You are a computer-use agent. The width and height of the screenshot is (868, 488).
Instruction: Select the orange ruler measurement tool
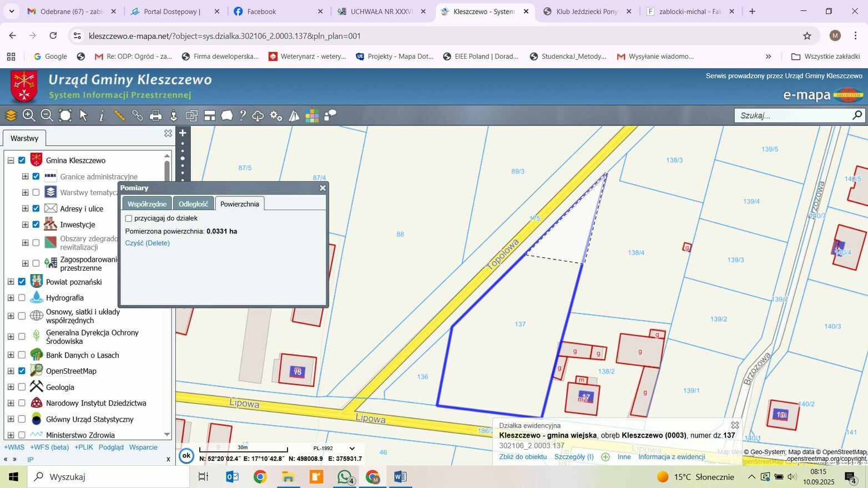click(119, 115)
